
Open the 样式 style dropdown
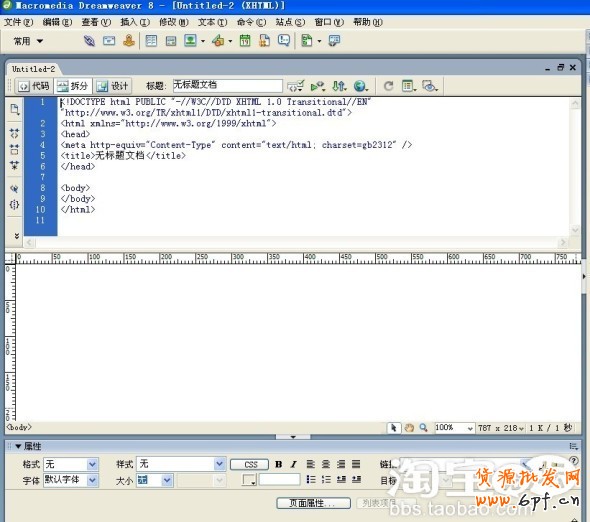click(219, 464)
